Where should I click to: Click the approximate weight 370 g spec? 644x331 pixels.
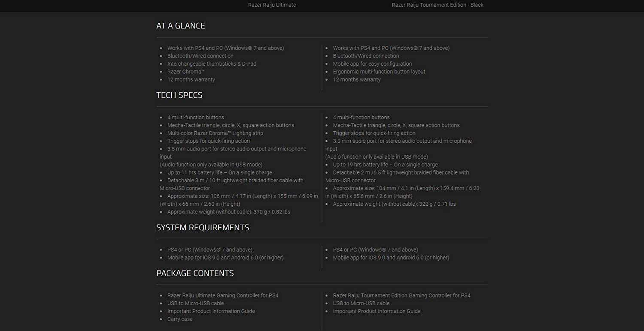[228, 212]
